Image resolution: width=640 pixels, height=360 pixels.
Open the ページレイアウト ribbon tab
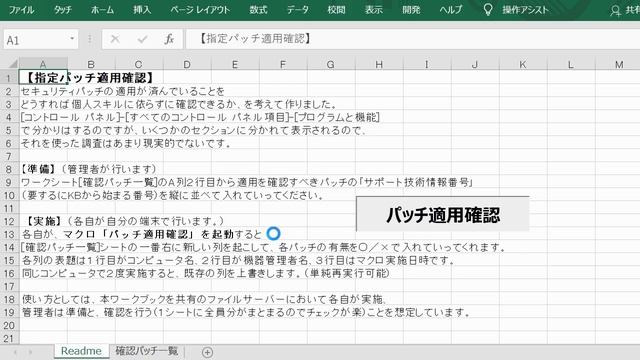click(200, 10)
